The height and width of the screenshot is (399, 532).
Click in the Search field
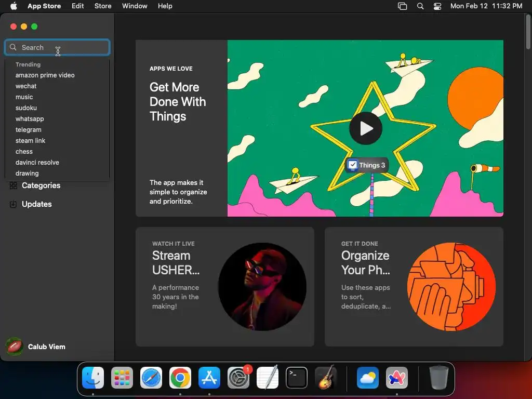click(x=57, y=47)
